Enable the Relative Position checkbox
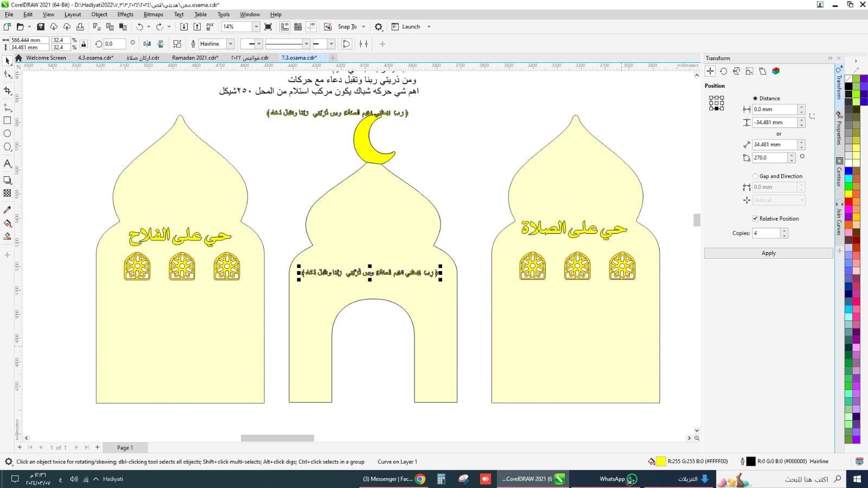Screen dimensions: 868x488 755,219
